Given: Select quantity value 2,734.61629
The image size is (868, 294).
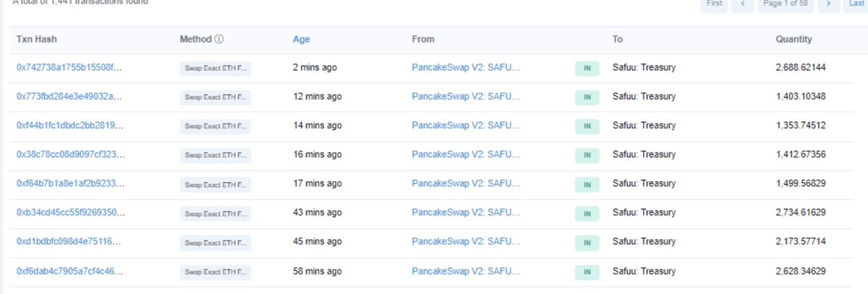Looking at the screenshot, I should point(801,212).
